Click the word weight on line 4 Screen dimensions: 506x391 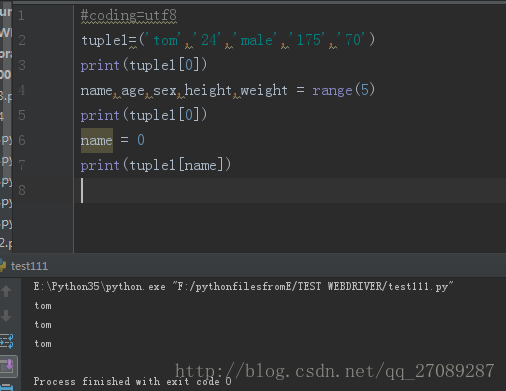click(264, 90)
